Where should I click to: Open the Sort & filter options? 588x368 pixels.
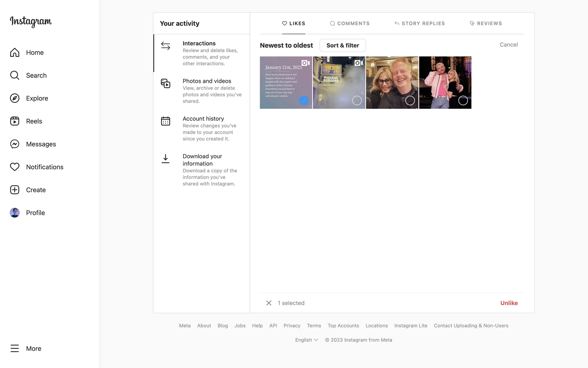(342, 45)
